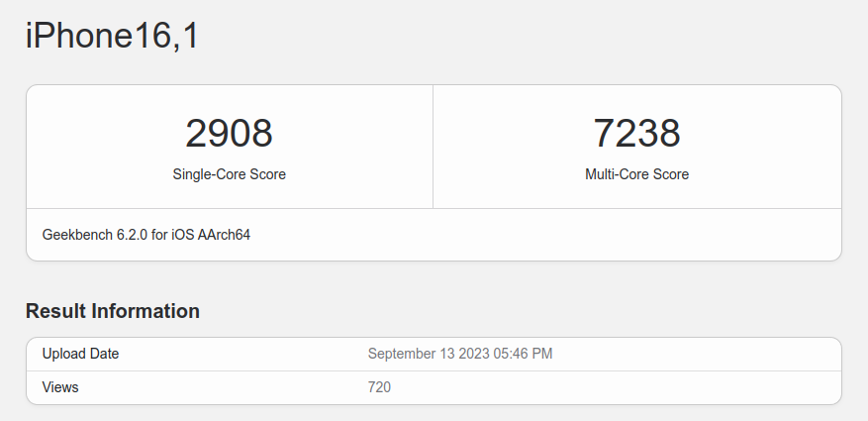Click the Result Information heading
The height and width of the screenshot is (421, 868).
113,311
